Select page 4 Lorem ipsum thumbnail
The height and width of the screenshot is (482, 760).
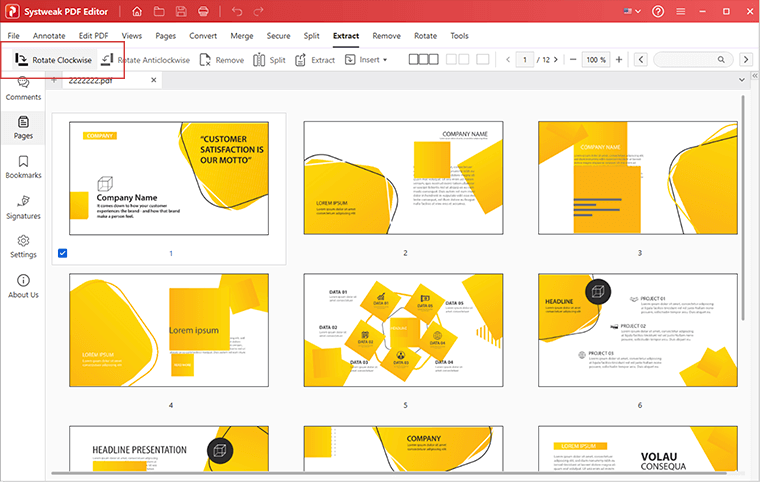pos(169,330)
